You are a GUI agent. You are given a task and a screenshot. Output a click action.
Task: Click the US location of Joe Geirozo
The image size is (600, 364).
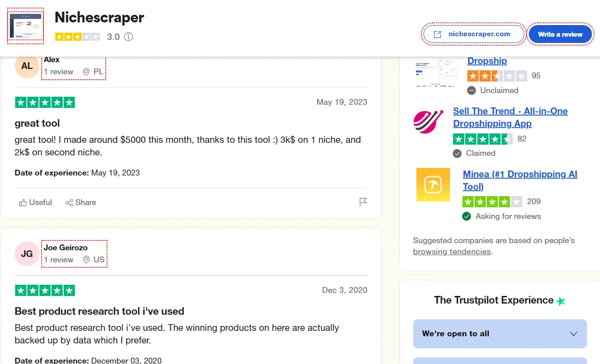click(94, 260)
